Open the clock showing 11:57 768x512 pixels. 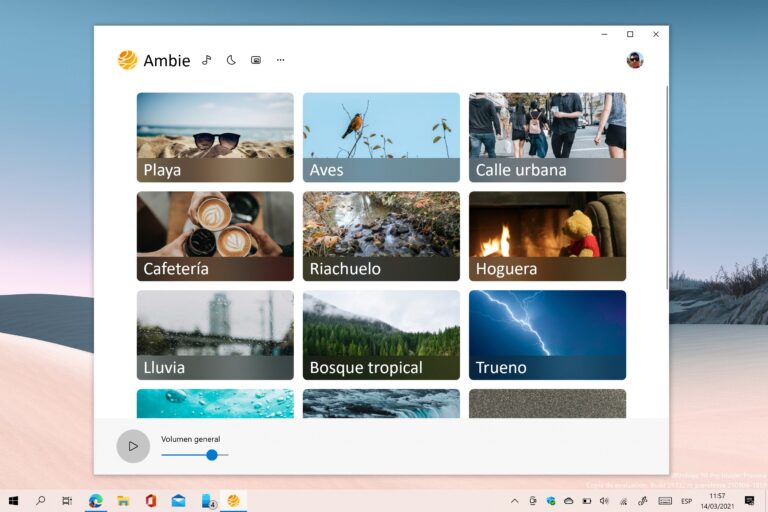pos(717,501)
